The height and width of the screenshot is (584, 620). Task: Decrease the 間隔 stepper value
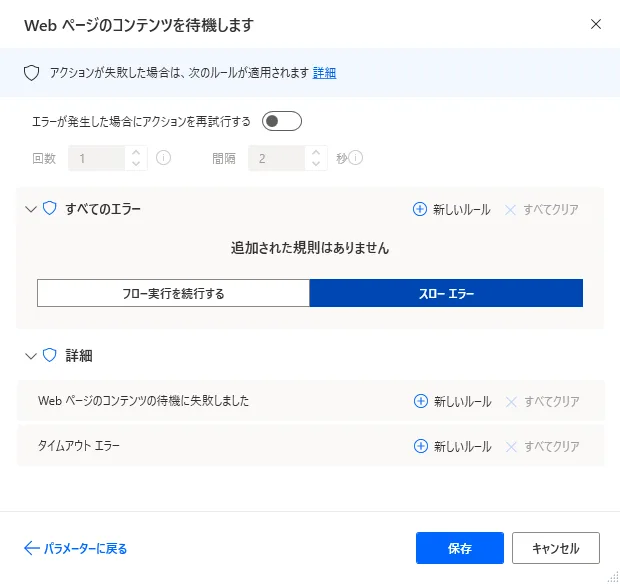pos(317,164)
